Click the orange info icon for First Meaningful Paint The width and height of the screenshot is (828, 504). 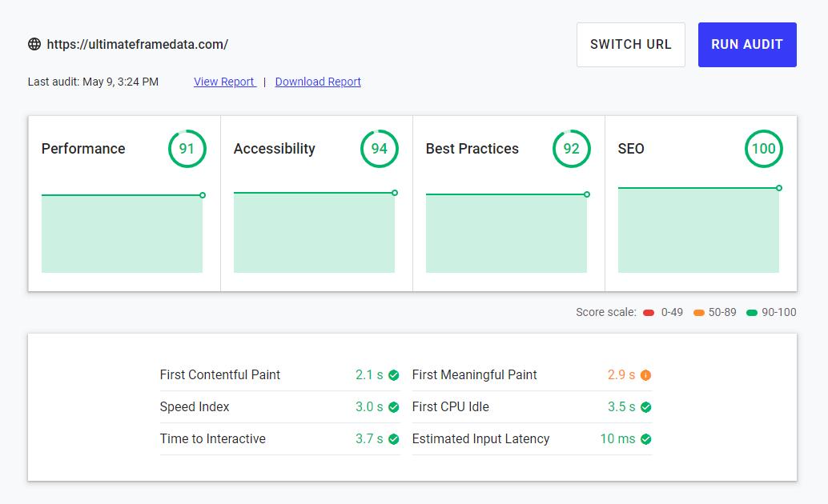click(645, 375)
